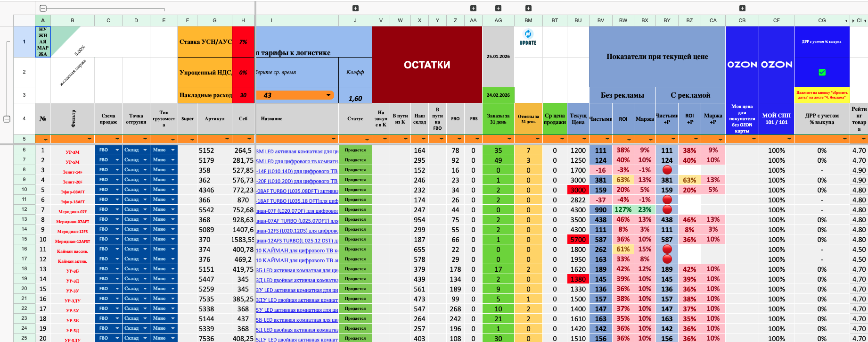868x342 pixels.
Task: Open the filter under FBS column
Action: click(x=477, y=139)
